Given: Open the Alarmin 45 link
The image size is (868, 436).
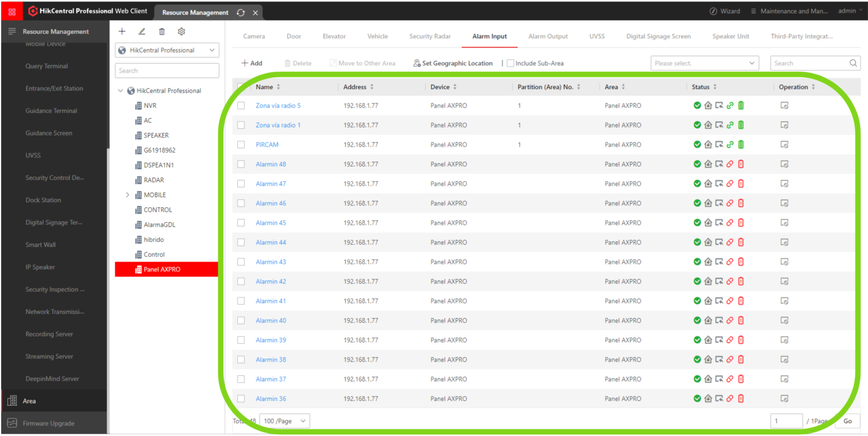Looking at the screenshot, I should 271,223.
